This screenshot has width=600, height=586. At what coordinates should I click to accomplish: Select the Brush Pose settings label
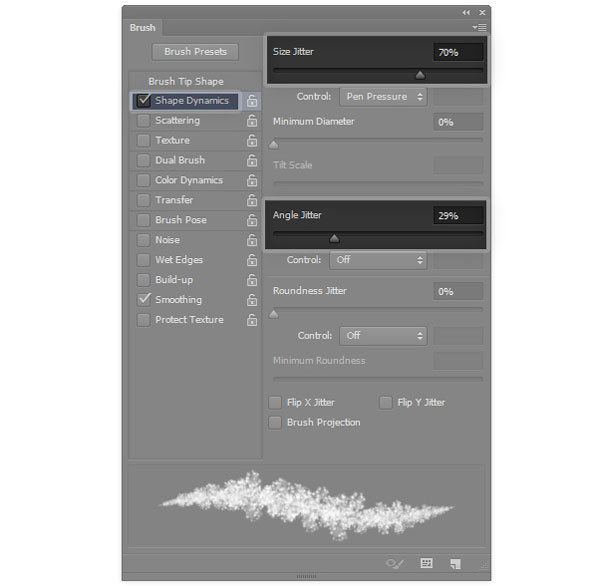181,220
